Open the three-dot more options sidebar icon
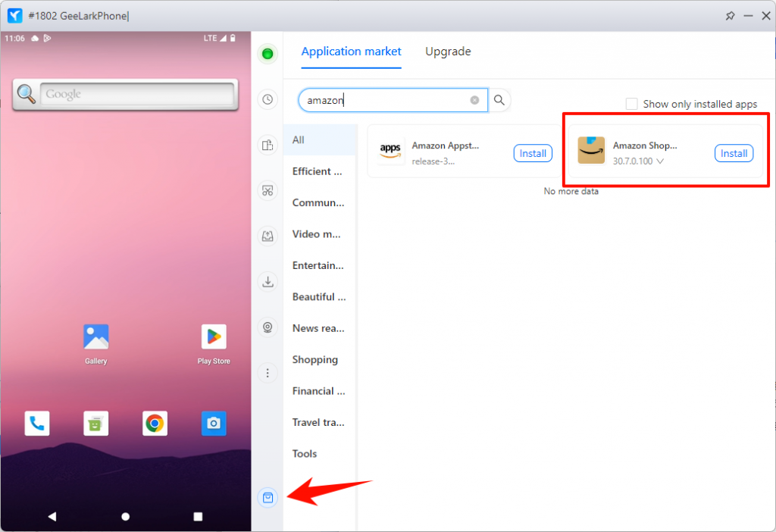This screenshot has height=532, width=776. click(268, 373)
